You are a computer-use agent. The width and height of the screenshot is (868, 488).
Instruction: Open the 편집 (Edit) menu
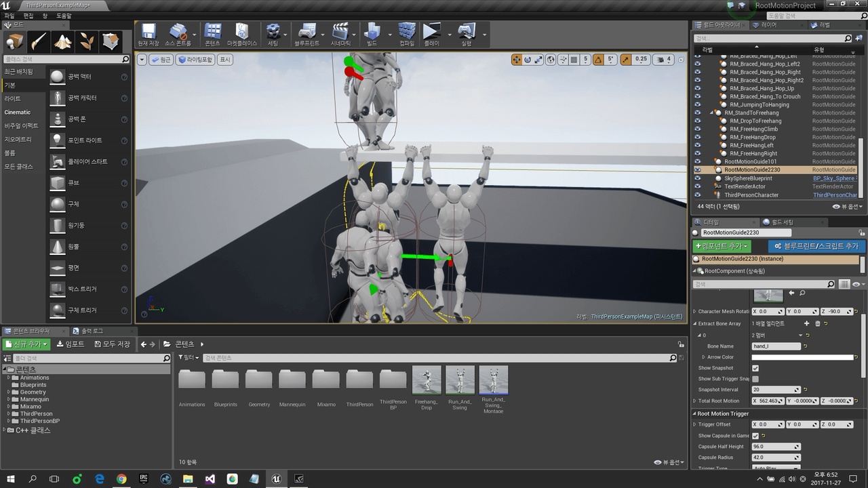[x=27, y=15]
